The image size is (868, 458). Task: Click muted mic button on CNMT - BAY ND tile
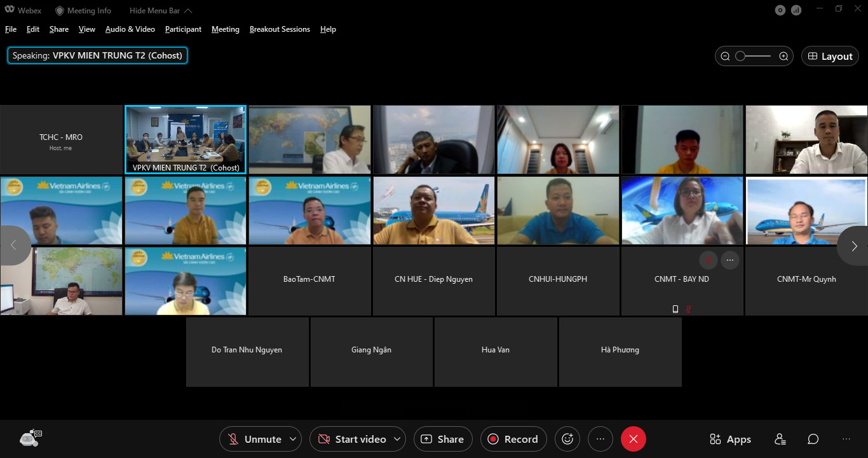[x=709, y=260]
